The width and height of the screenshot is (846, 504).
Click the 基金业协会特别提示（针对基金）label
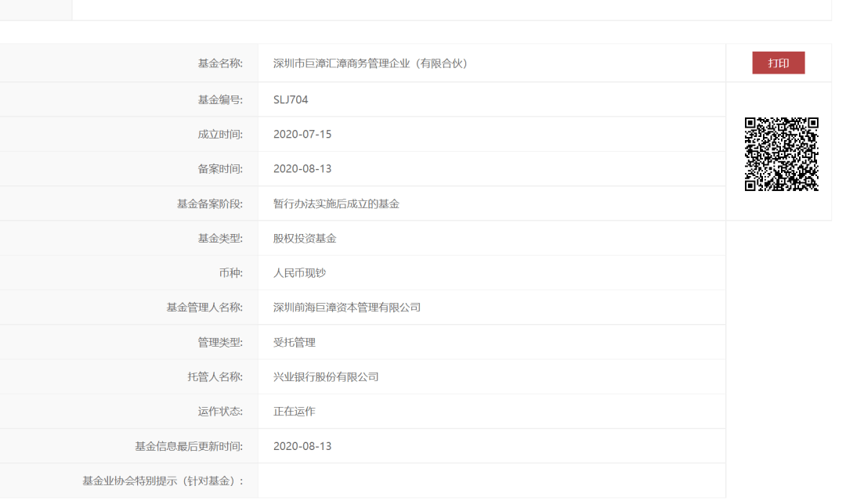click(163, 481)
